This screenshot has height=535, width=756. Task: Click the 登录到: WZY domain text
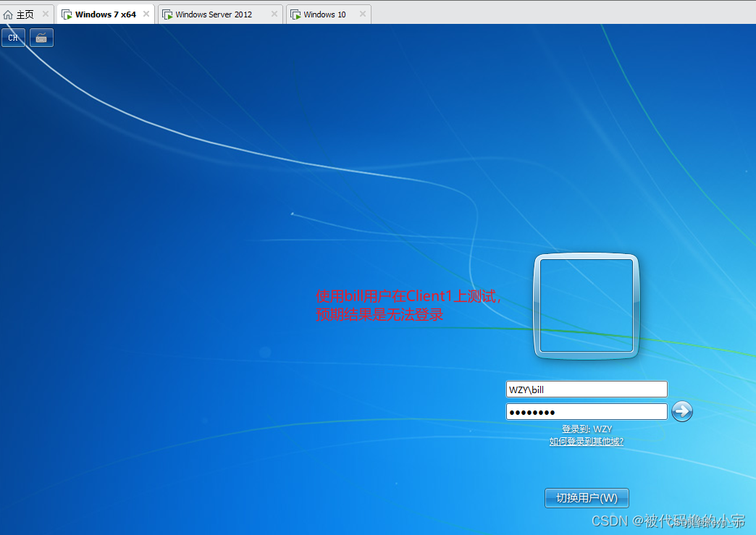(x=587, y=429)
